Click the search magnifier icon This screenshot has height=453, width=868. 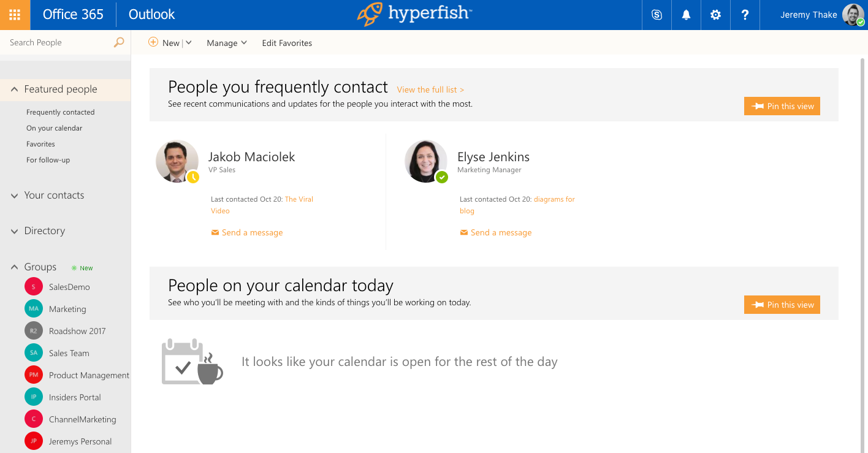pyautogui.click(x=119, y=42)
